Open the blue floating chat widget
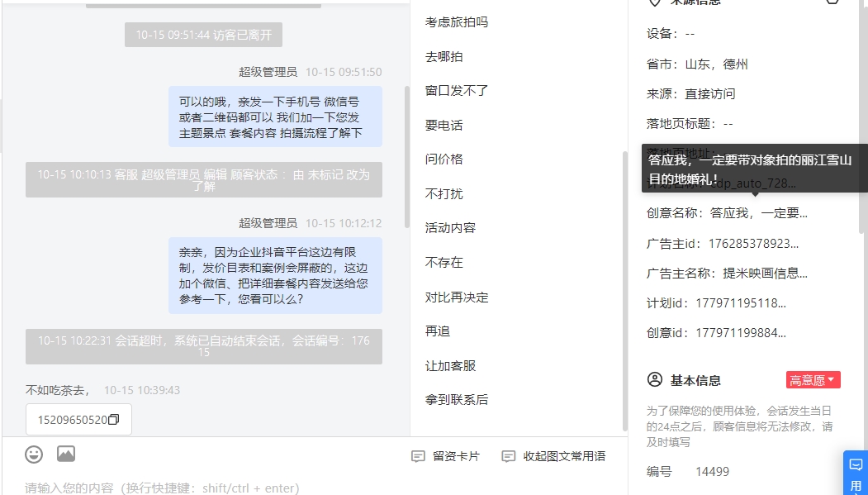Image resolution: width=868 pixels, height=495 pixels. click(x=856, y=474)
